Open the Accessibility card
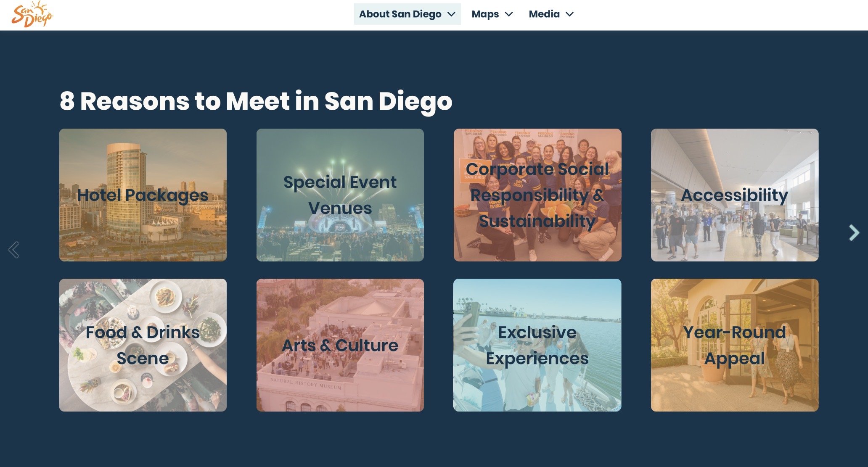 [x=735, y=195]
